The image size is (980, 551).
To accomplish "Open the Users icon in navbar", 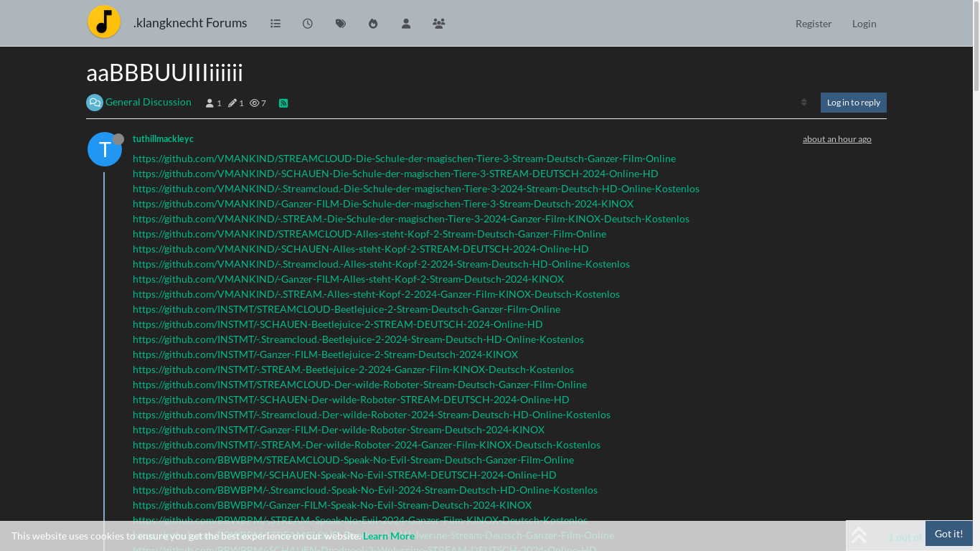I will pos(406,24).
